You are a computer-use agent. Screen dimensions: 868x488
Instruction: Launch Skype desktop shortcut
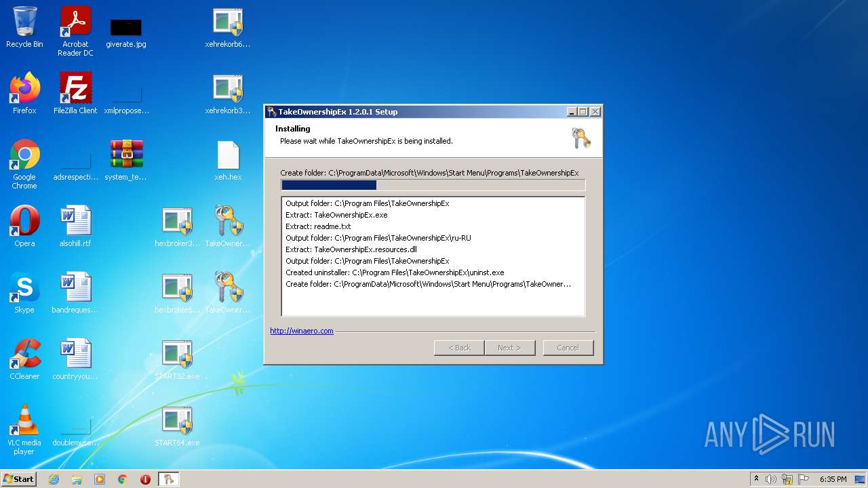24,293
